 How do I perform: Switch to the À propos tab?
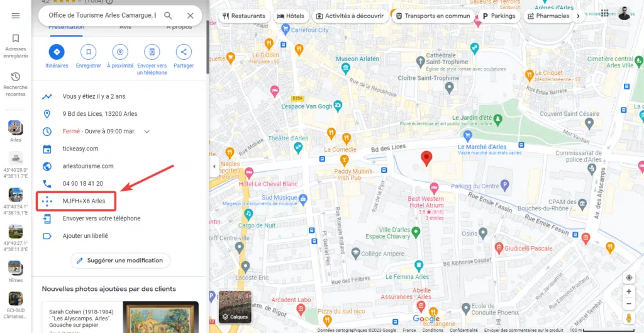coord(179,28)
